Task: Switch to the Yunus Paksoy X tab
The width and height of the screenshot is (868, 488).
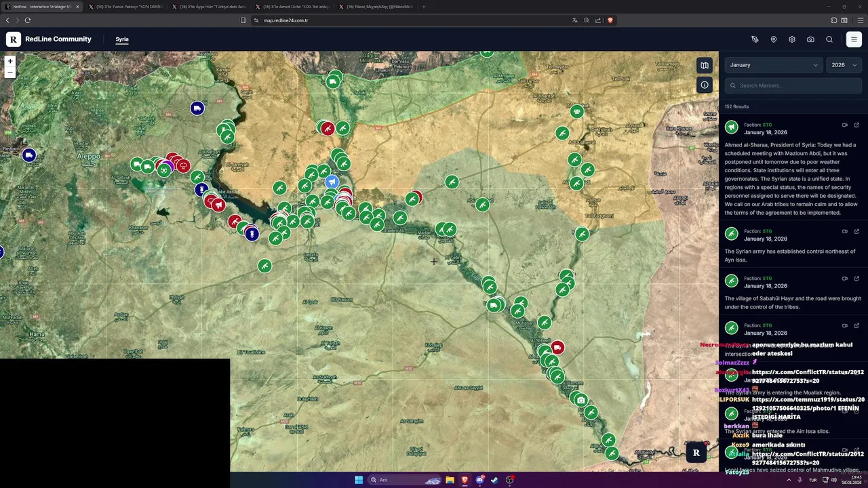Action: [125, 7]
